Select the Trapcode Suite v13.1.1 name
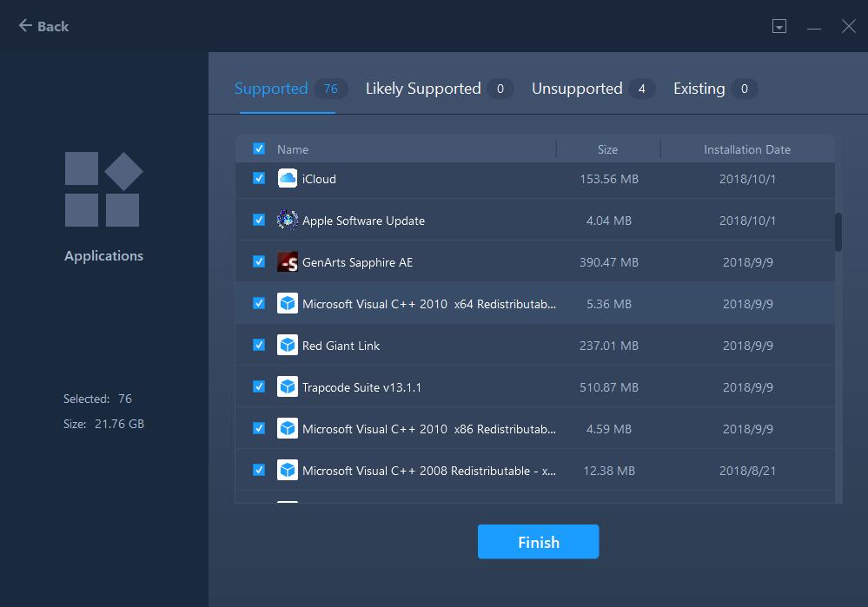The height and width of the screenshot is (607, 868). pos(361,387)
